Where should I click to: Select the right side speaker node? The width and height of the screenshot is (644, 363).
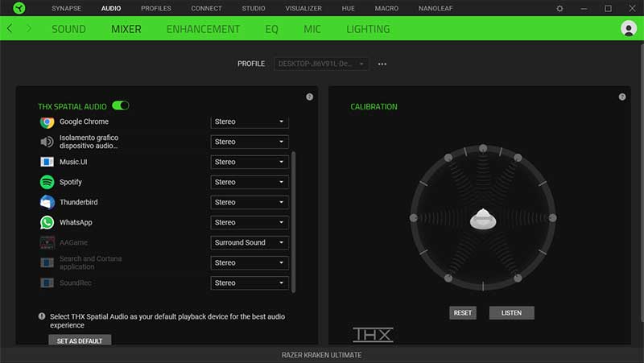coord(552,218)
